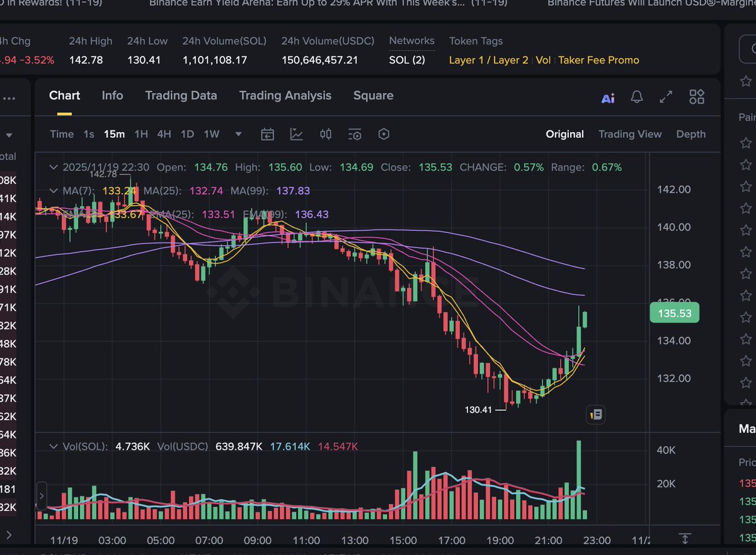Click the 24h High value 142.78
Screen dimensions: 756x555
click(x=86, y=60)
